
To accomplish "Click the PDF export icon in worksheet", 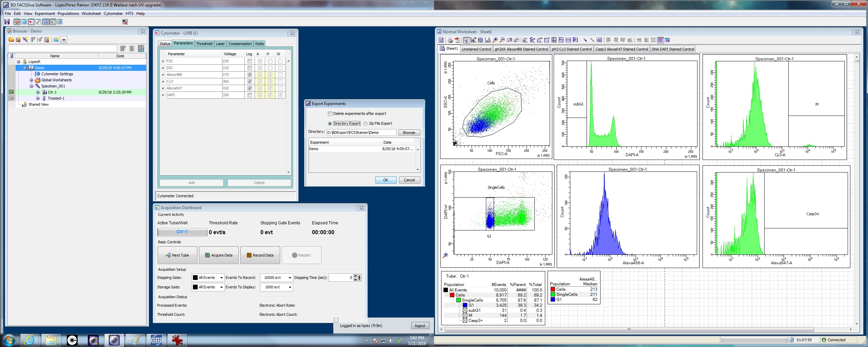I will click(457, 40).
